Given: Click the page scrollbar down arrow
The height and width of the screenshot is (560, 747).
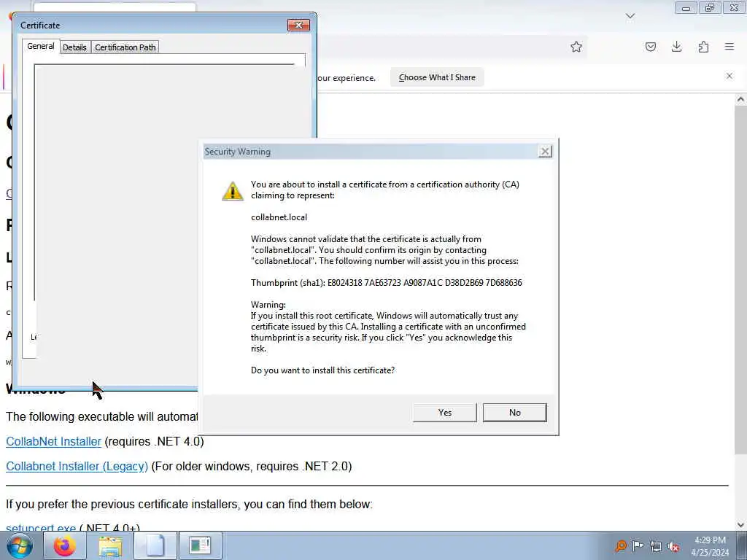Looking at the screenshot, I should [740, 525].
